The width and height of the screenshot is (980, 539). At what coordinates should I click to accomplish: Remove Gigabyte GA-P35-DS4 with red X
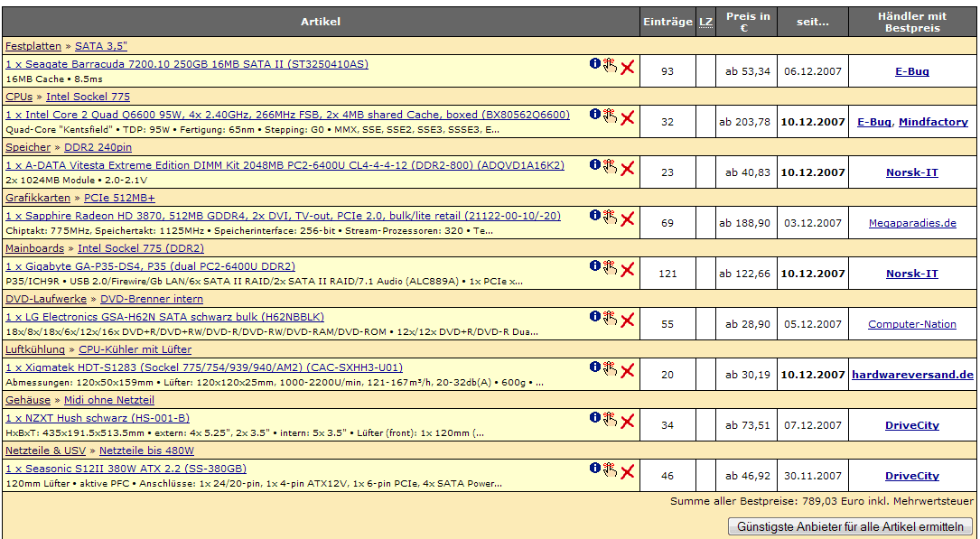coord(628,269)
